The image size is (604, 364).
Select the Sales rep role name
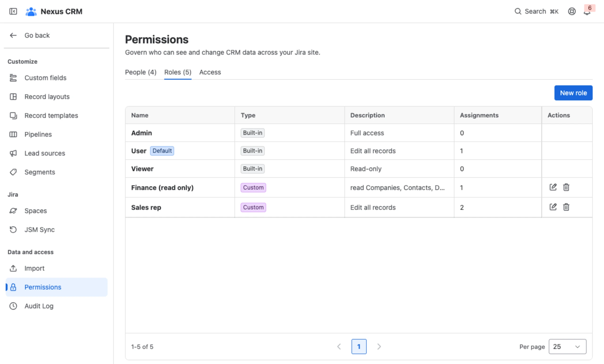pyautogui.click(x=146, y=207)
